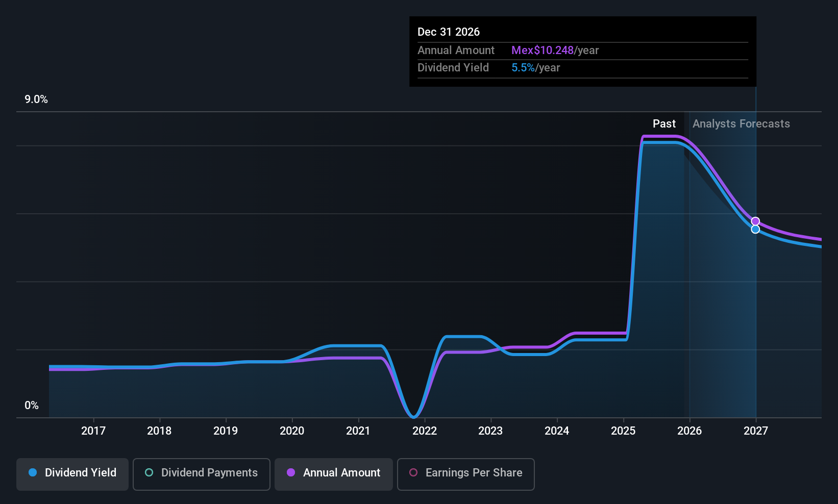Click the Dividend Payments legend button
The width and height of the screenshot is (838, 504).
[201, 473]
